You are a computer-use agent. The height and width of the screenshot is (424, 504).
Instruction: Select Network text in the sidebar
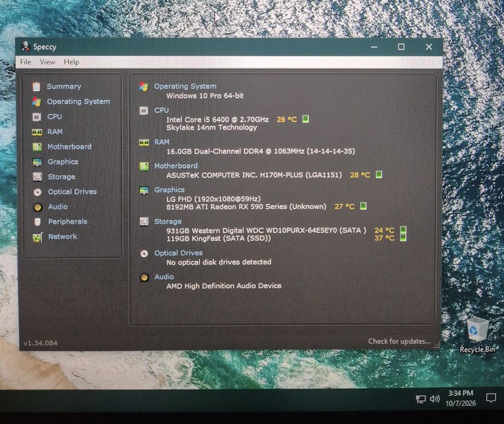pos(63,237)
